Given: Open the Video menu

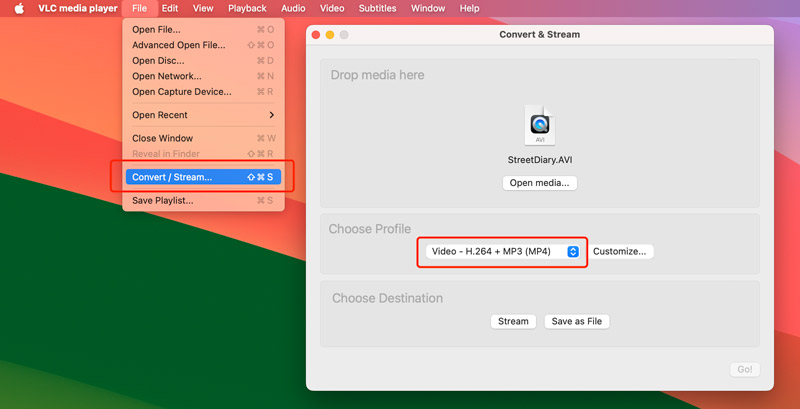Looking at the screenshot, I should tap(332, 9).
